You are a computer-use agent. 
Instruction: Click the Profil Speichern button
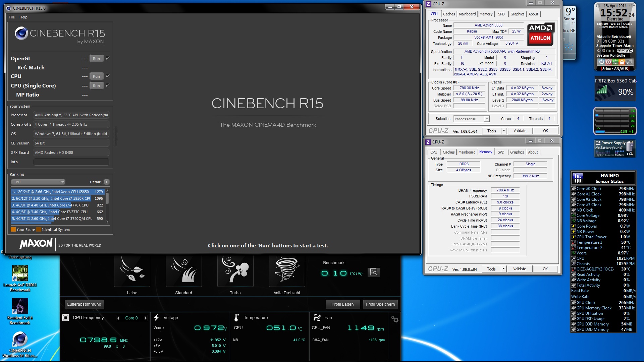coord(380,304)
